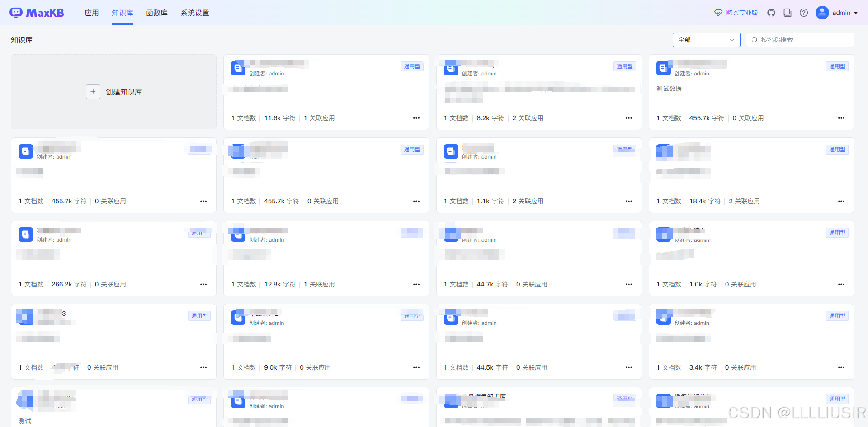Open more options on the 1.0k 字符 card
The height and width of the screenshot is (427, 868).
click(841, 284)
